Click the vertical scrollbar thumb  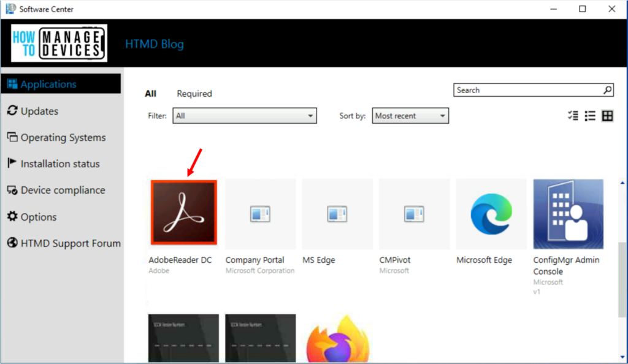[x=622, y=280]
